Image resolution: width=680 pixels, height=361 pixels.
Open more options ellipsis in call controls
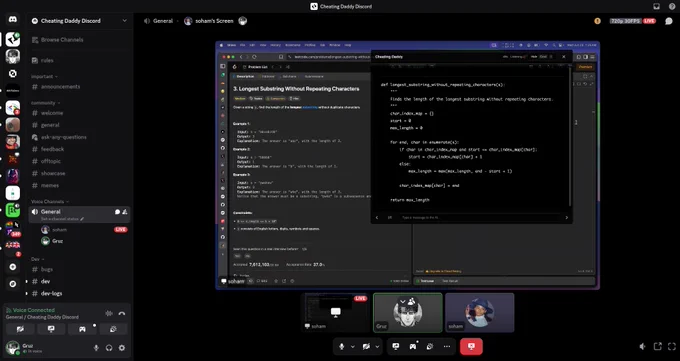447,346
